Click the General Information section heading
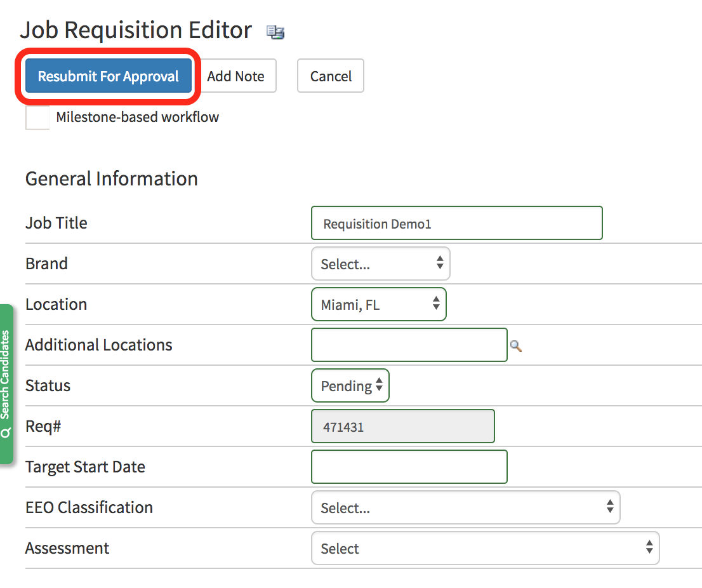The width and height of the screenshot is (702, 588). (112, 179)
